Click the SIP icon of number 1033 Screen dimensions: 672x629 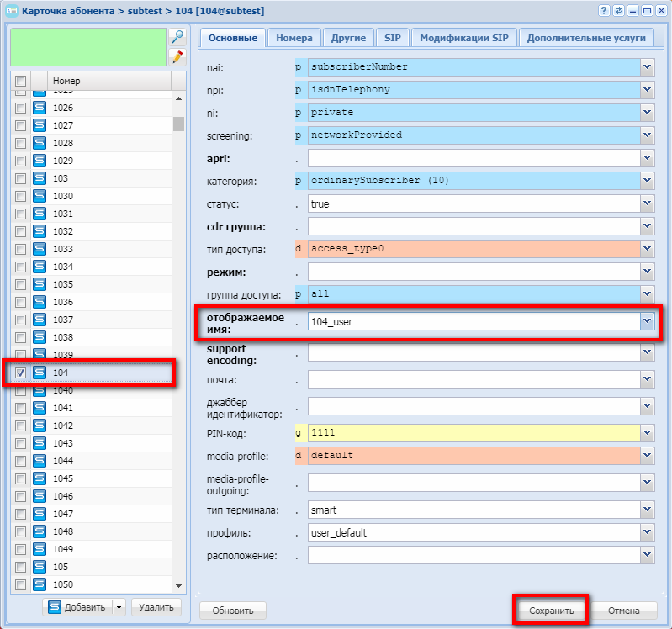coord(40,249)
